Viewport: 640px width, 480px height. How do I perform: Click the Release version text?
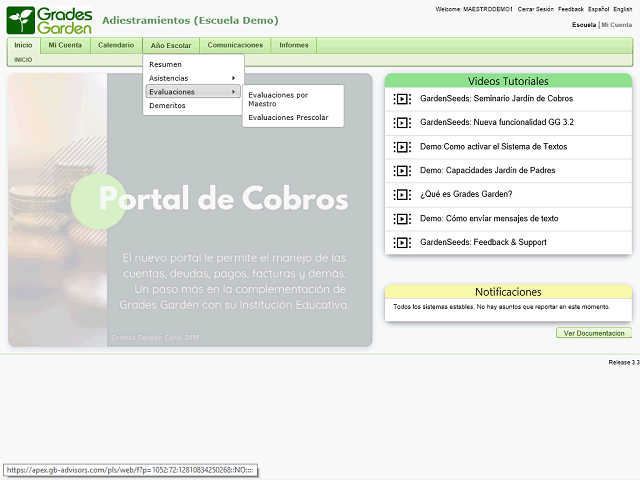tap(624, 362)
